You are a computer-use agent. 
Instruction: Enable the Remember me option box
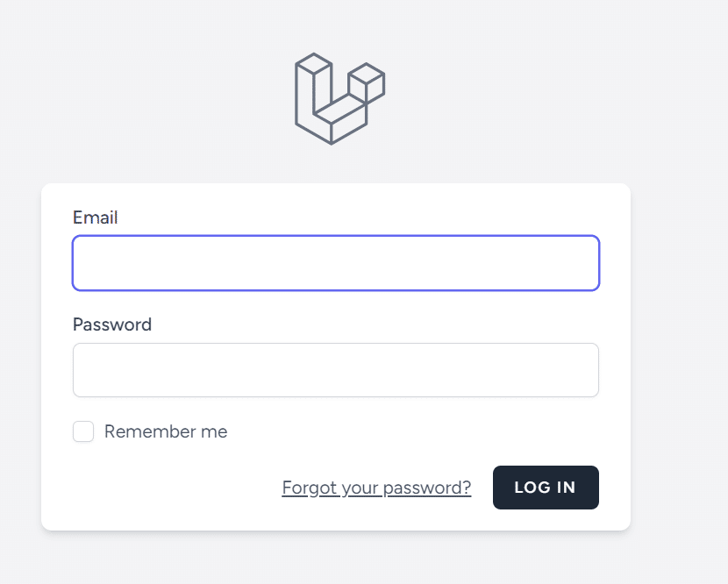(83, 431)
